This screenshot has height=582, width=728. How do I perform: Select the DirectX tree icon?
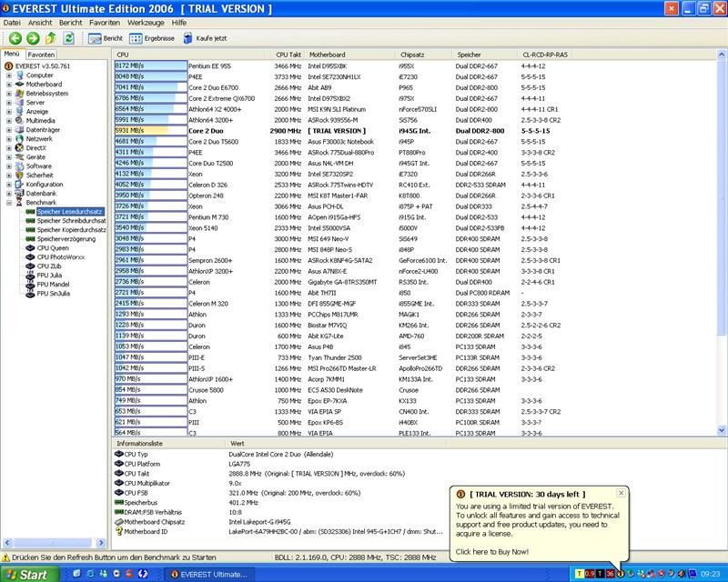[19, 148]
